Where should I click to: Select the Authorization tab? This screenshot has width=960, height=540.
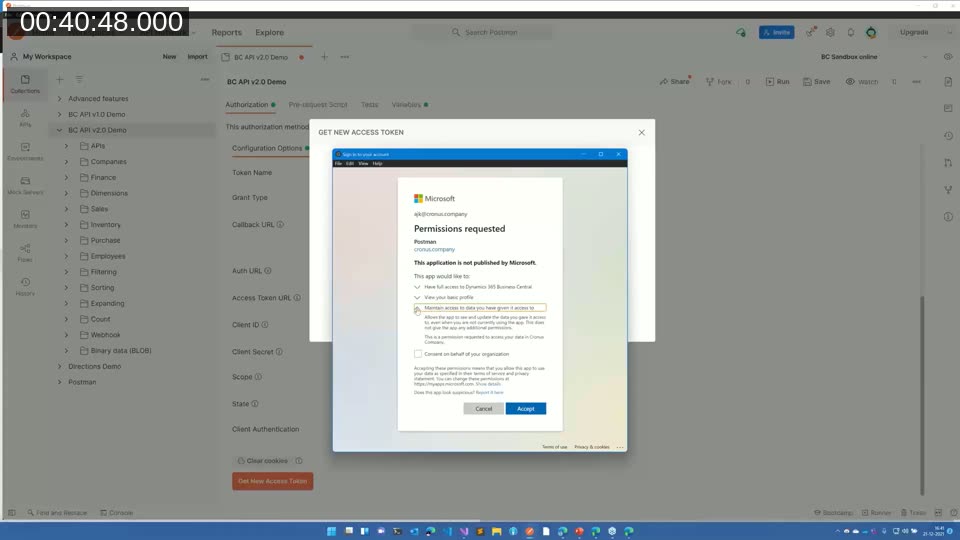pos(250,105)
